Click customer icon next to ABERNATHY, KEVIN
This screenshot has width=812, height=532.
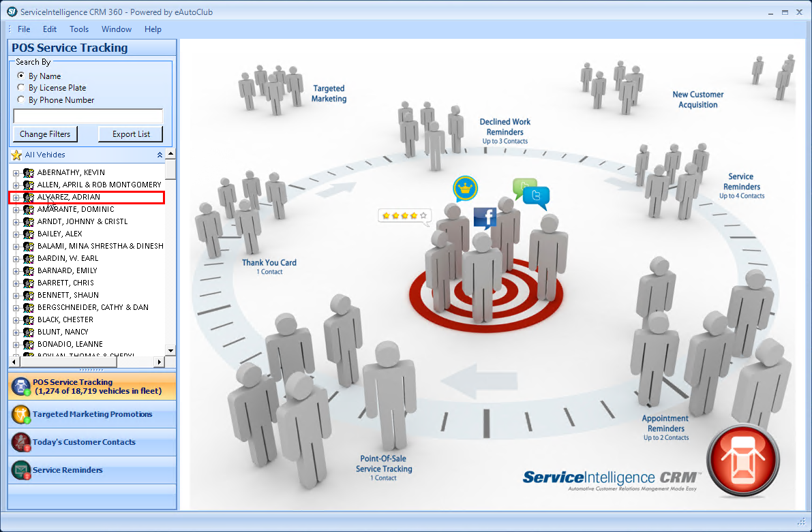pyautogui.click(x=29, y=172)
